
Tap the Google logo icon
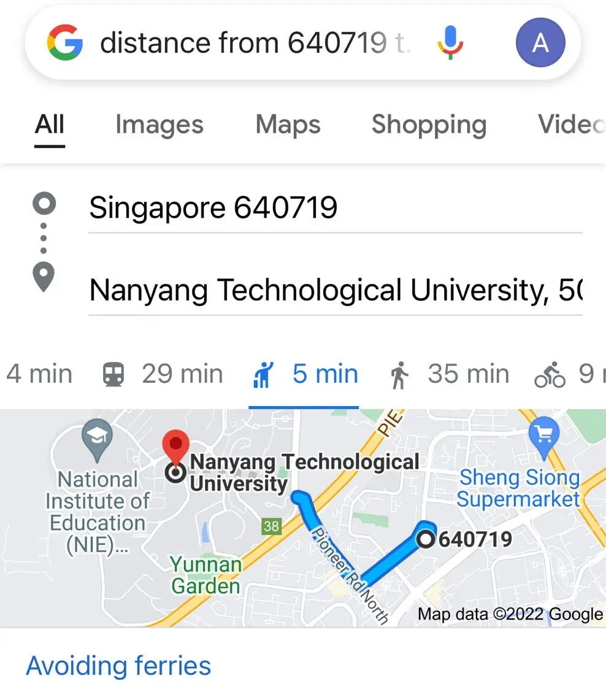64,43
